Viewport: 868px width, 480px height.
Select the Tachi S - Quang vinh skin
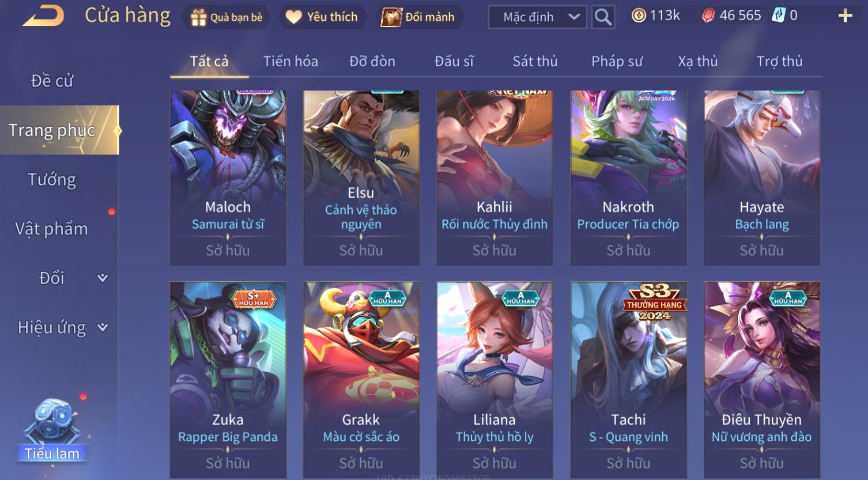tap(628, 380)
